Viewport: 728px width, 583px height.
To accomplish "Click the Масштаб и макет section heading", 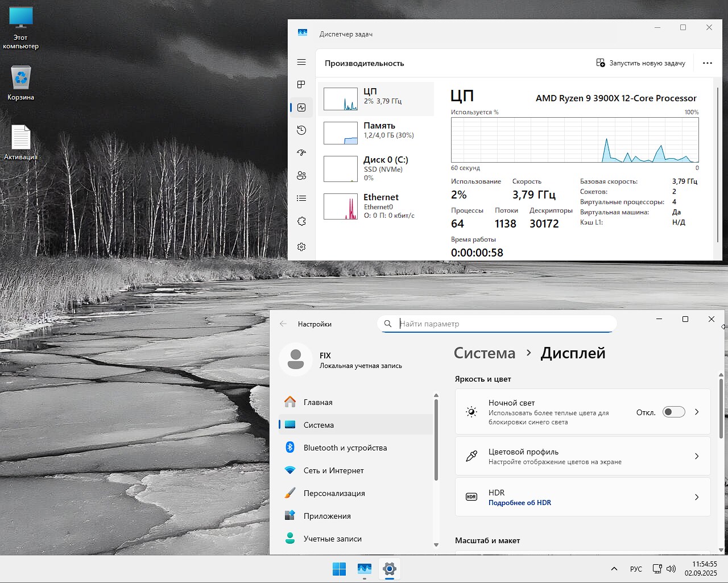I will click(487, 540).
